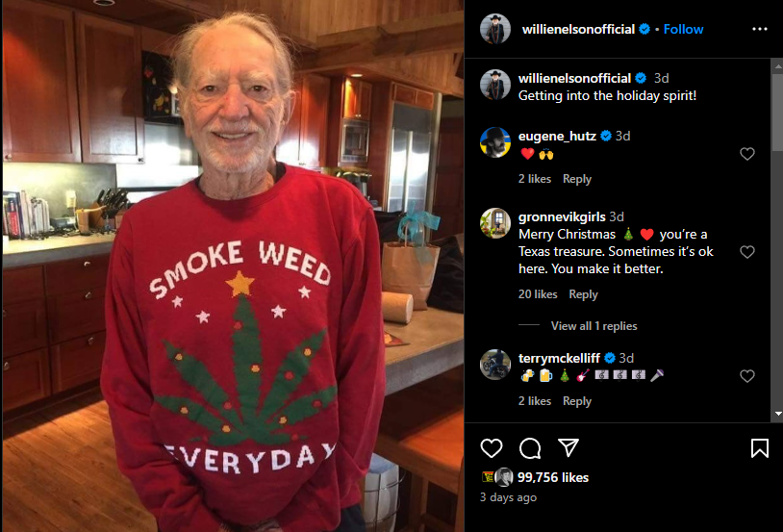The width and height of the screenshot is (783, 532).
Task: Like gronnevikgirls' comment heart
Action: (747, 252)
